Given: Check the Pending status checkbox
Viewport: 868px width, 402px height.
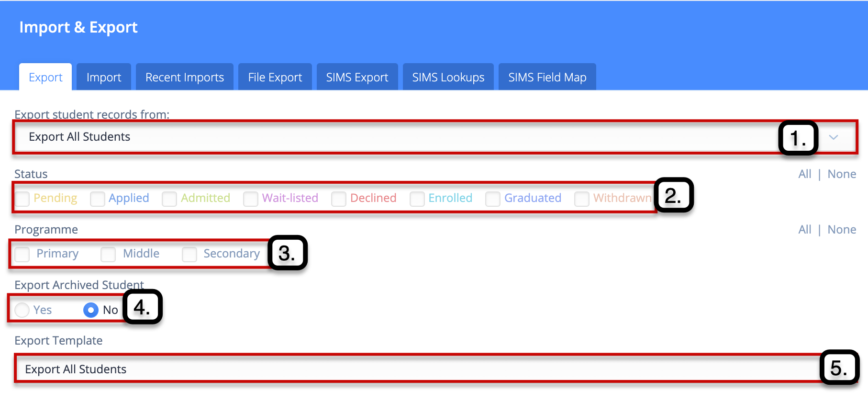Looking at the screenshot, I should tap(22, 199).
